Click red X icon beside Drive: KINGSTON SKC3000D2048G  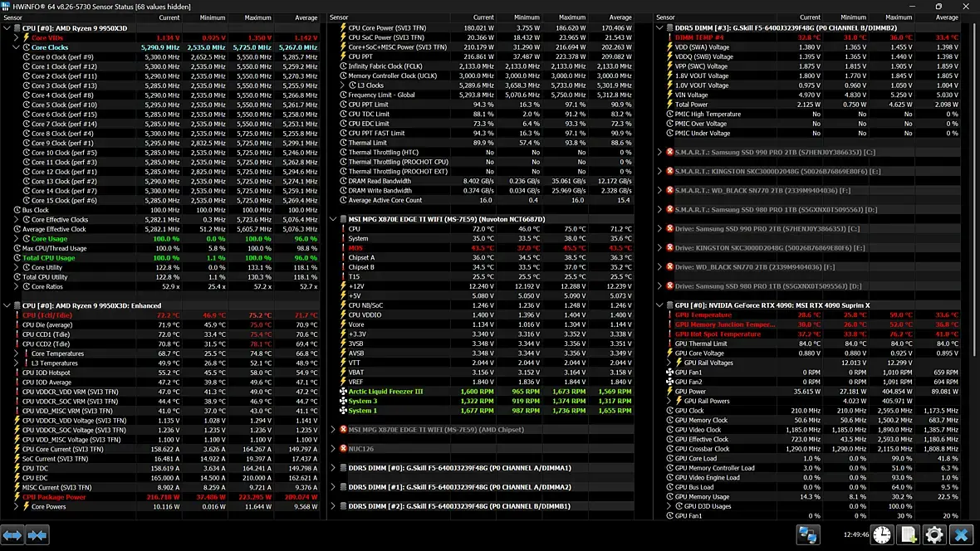(669, 248)
